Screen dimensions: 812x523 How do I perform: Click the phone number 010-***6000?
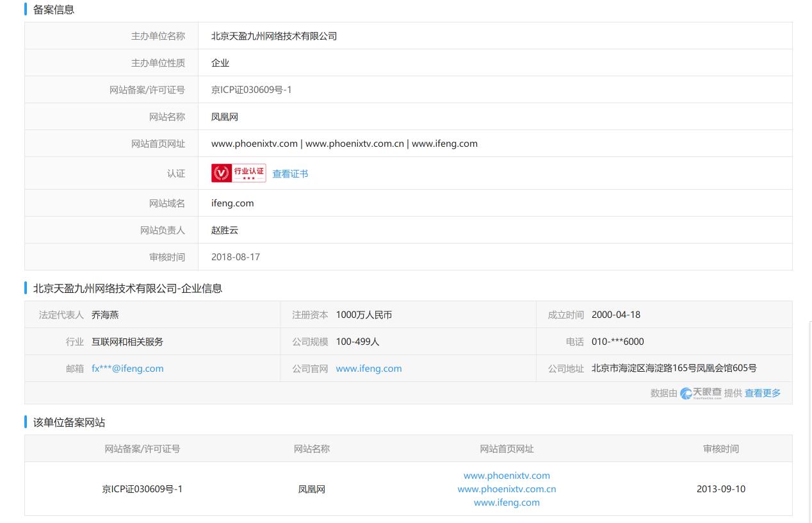617,341
